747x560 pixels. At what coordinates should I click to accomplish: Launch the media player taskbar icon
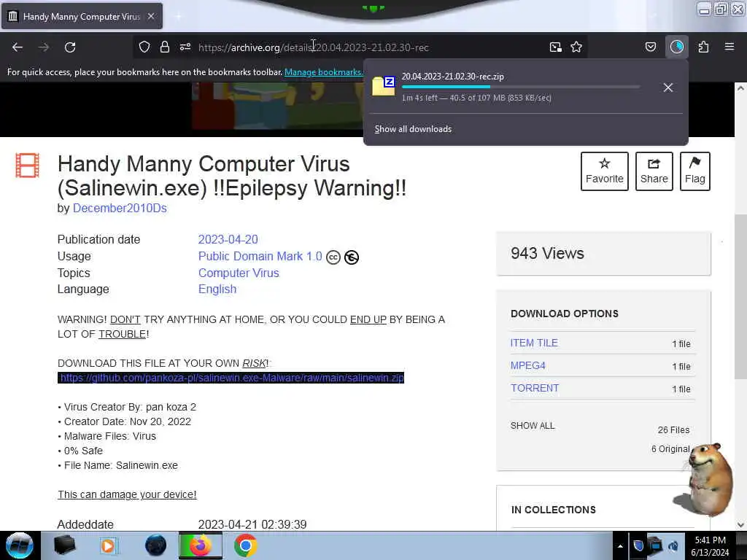point(108,545)
